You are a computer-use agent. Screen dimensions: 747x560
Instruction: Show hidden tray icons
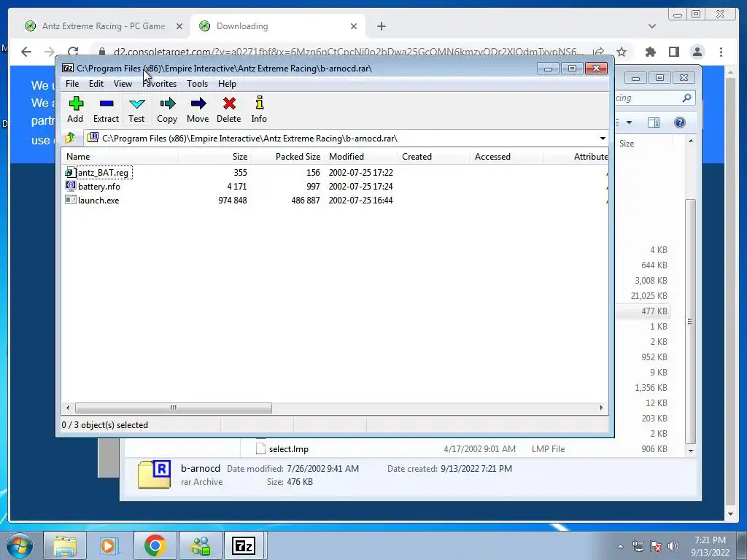point(620,546)
